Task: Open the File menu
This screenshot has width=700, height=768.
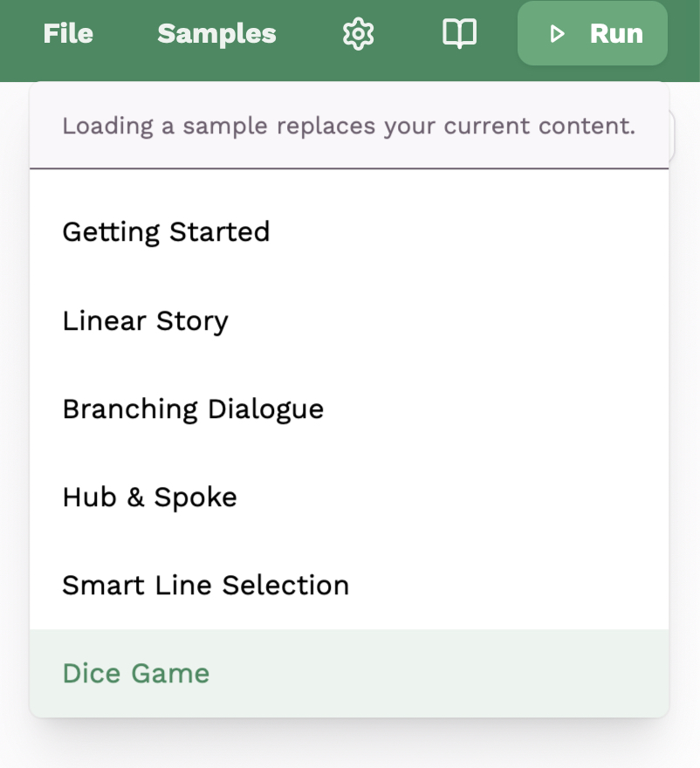Action: (x=68, y=34)
